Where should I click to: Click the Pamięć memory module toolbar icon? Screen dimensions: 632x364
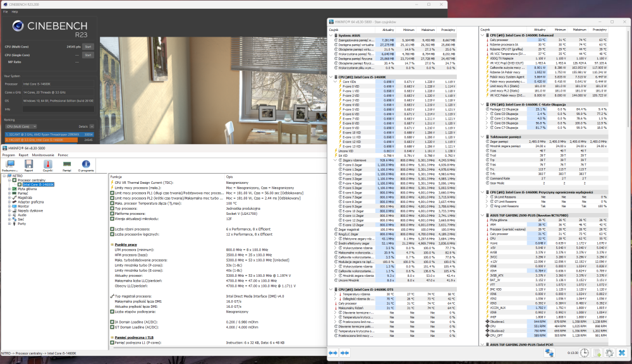[x=66, y=165]
